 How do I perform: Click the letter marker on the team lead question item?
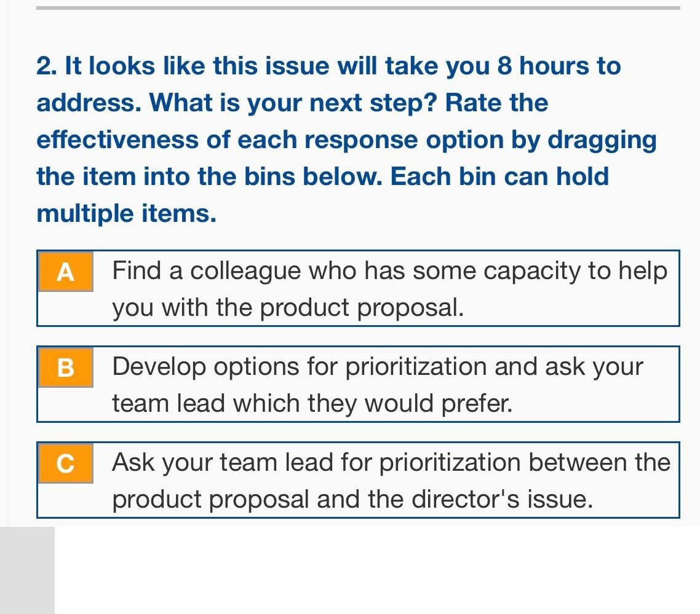click(x=65, y=463)
